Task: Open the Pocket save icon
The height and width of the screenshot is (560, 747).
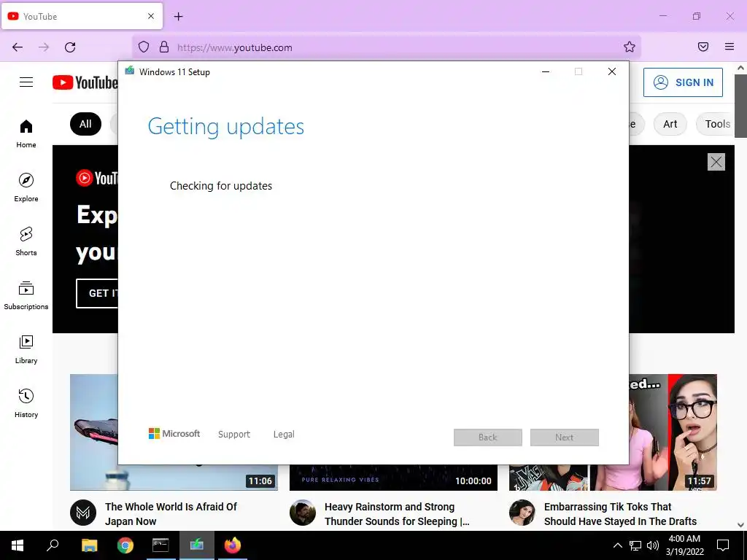Action: tap(703, 47)
